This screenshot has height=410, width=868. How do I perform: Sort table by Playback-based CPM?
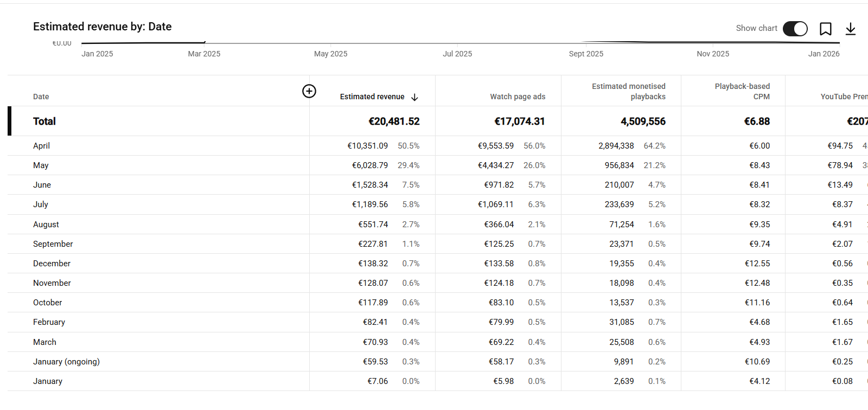[742, 91]
